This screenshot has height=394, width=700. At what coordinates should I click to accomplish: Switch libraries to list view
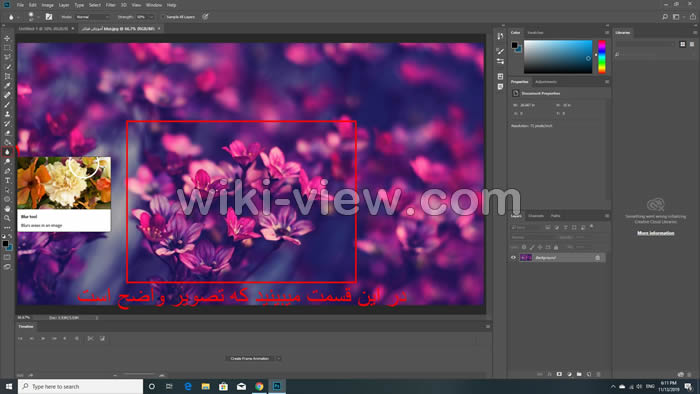pyautogui.click(x=692, y=44)
